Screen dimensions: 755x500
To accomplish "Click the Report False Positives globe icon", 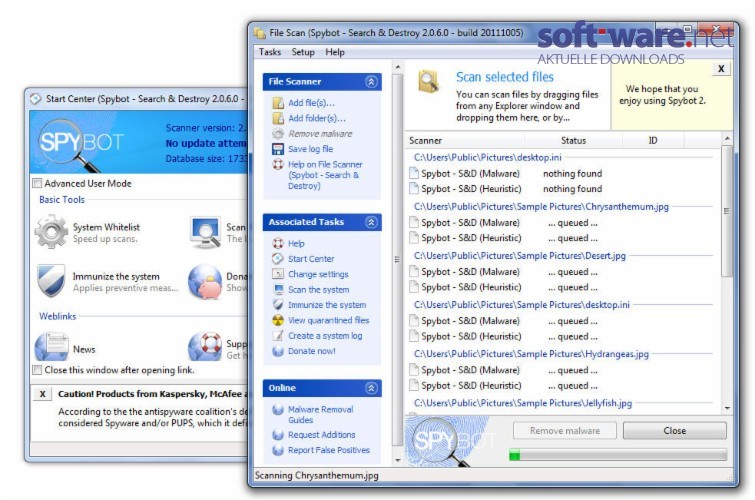I will click(x=278, y=450).
